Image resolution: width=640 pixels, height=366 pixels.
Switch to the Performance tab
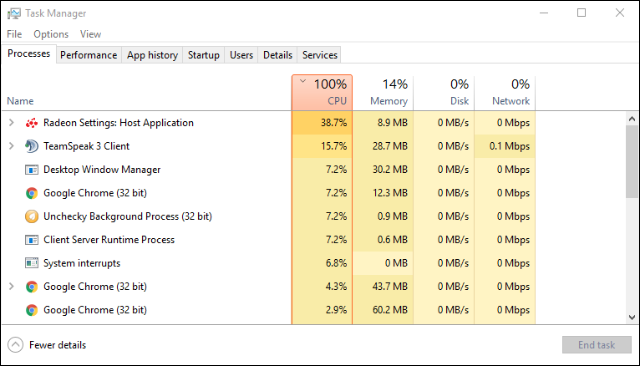89,55
